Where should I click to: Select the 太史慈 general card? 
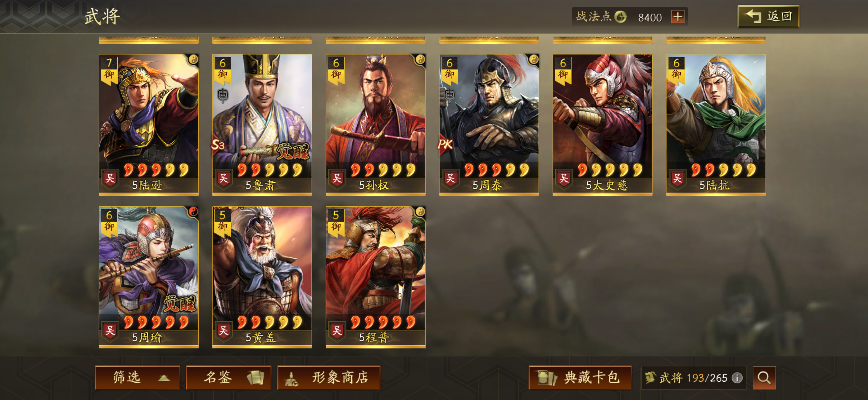602,125
